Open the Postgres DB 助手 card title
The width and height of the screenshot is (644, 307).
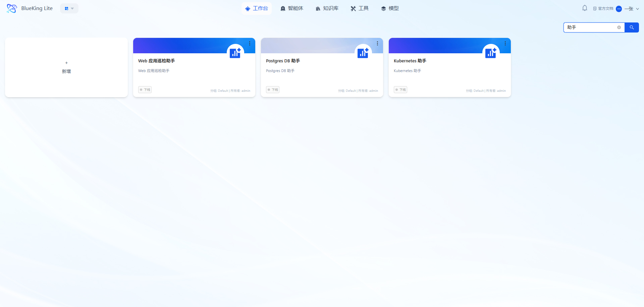click(283, 61)
